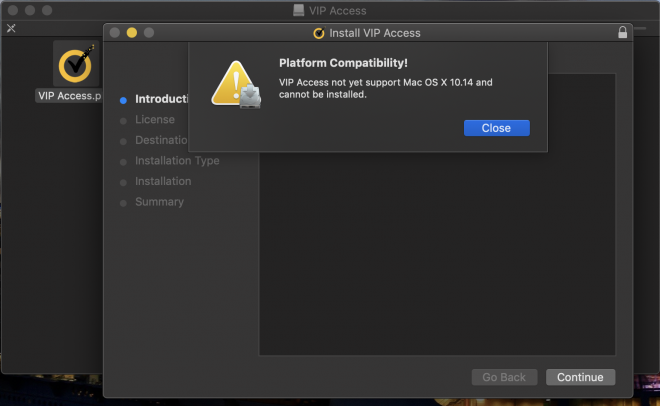Click customize toolbar icon in VIP Access window

tap(11, 28)
